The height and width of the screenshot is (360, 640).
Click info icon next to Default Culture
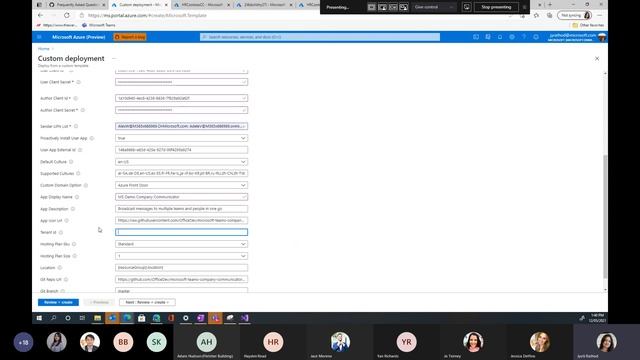point(71,162)
